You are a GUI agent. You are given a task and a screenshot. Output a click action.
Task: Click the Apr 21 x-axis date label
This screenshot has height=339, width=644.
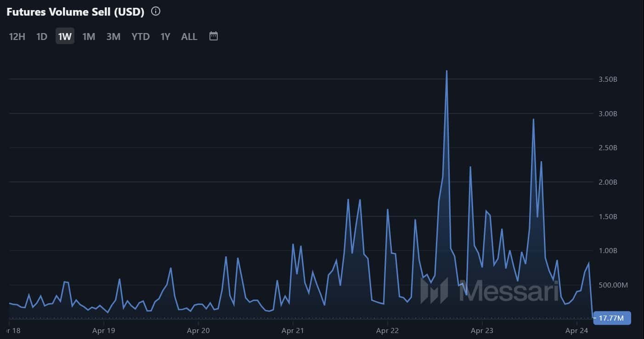pyautogui.click(x=294, y=330)
